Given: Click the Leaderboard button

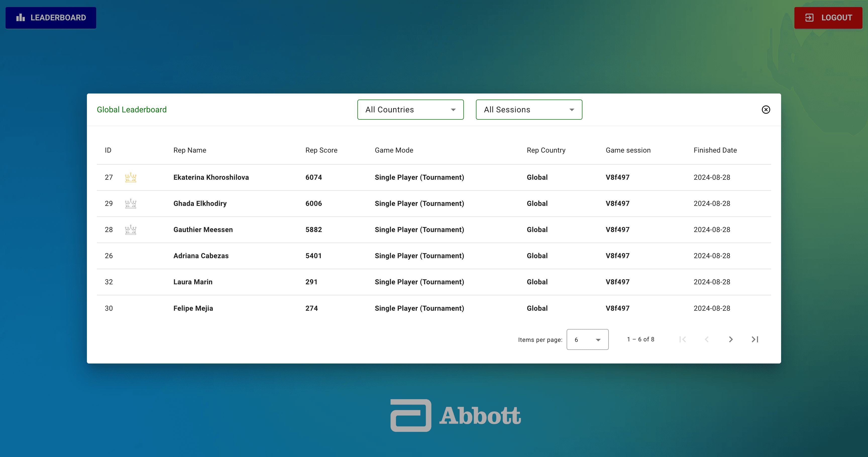Looking at the screenshot, I should (51, 18).
